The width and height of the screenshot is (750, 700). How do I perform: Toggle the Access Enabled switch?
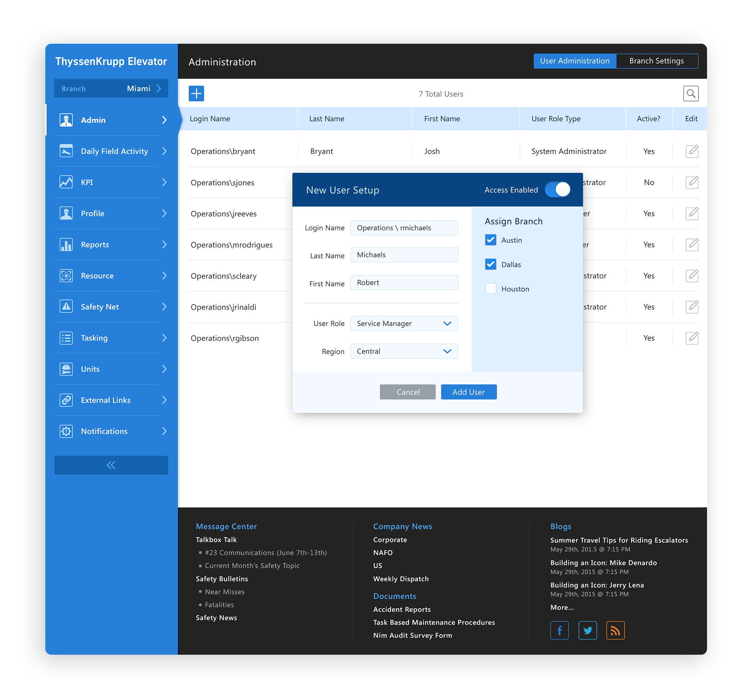557,190
